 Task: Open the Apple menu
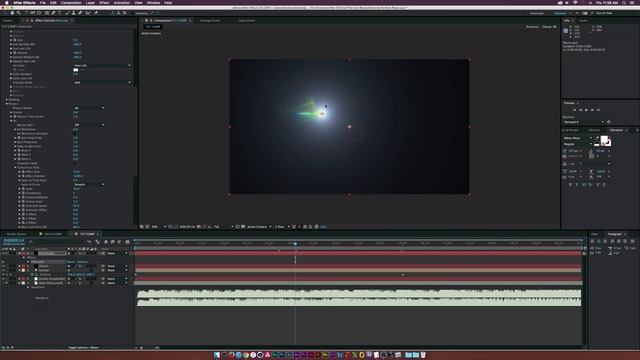pos(7,2)
